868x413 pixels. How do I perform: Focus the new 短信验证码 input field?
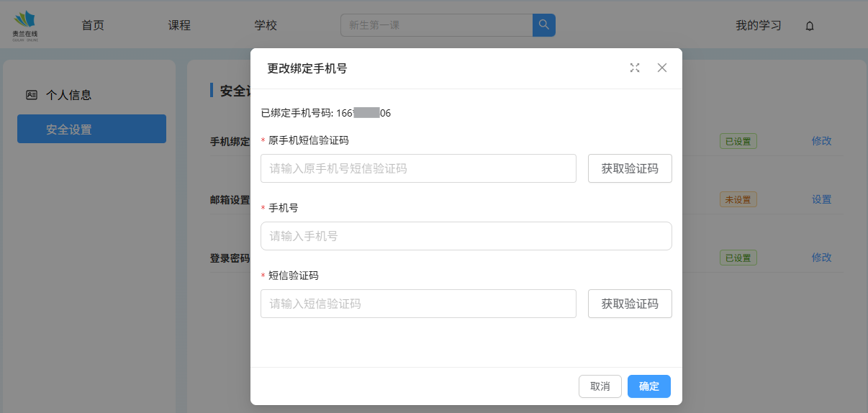(418, 304)
